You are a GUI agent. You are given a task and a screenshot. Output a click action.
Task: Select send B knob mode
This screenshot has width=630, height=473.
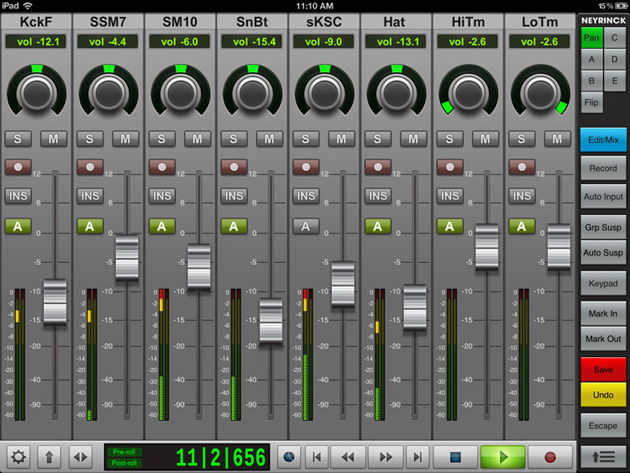(x=592, y=81)
